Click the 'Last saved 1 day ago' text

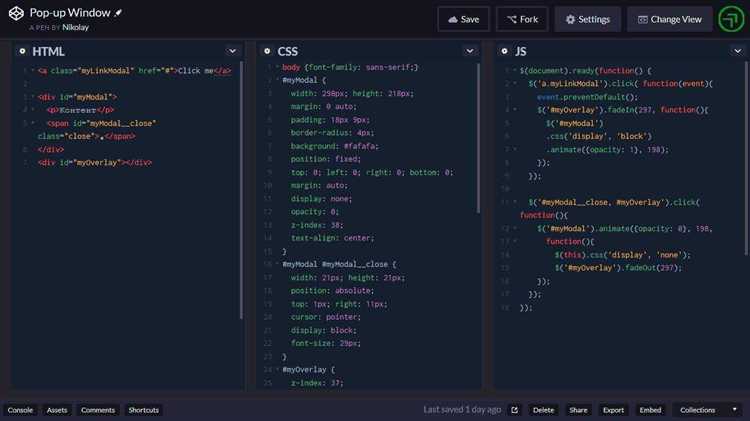(462, 410)
